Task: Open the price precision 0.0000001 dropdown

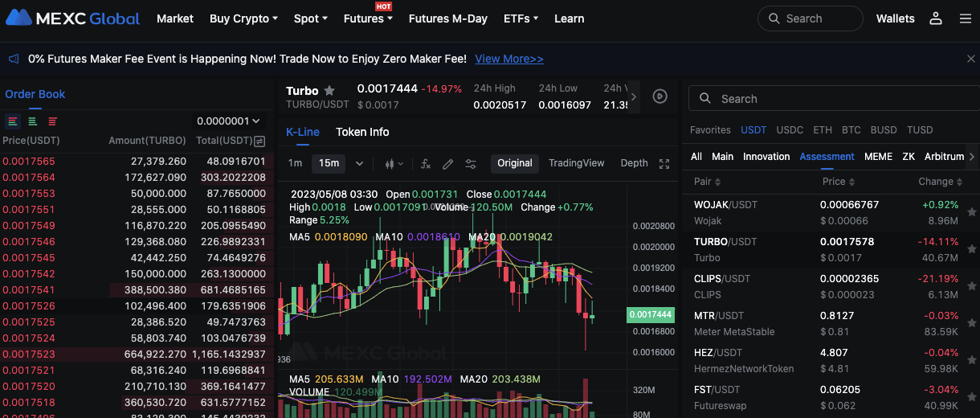Action: [228, 121]
